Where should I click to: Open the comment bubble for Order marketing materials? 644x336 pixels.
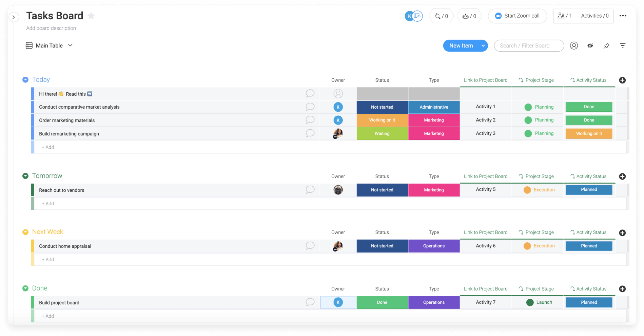[x=310, y=120]
